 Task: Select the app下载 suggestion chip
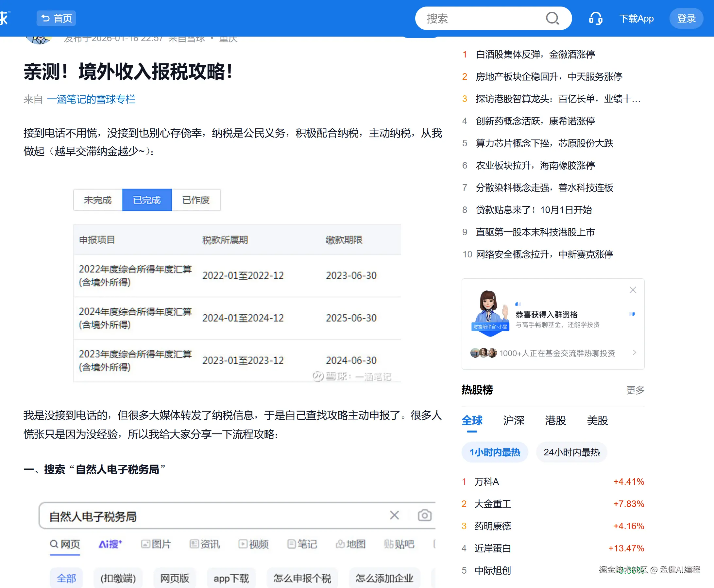click(231, 578)
